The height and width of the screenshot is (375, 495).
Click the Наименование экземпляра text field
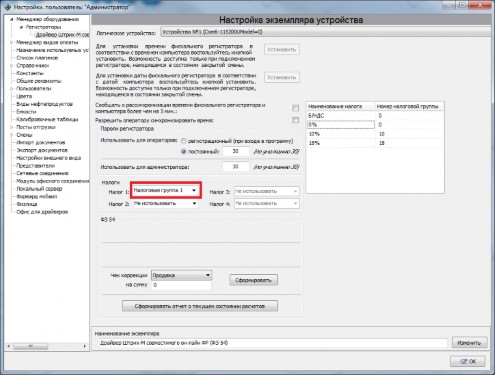coord(273,343)
